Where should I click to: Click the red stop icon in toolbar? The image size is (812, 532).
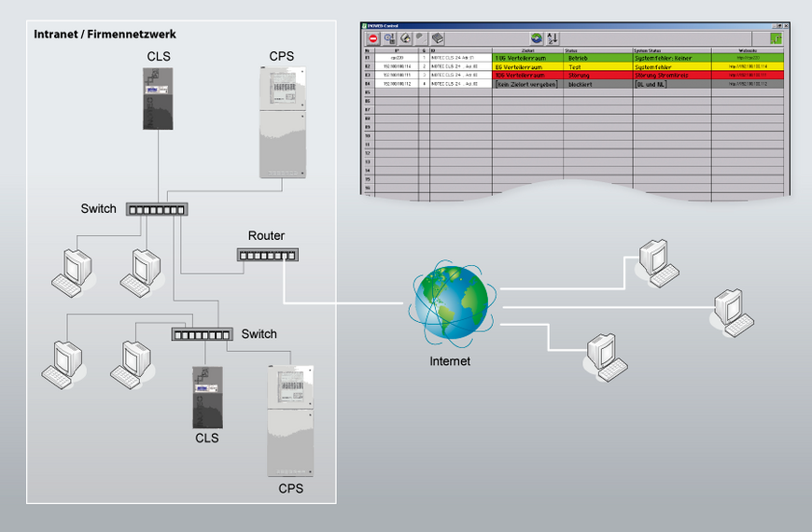pyautogui.click(x=372, y=38)
